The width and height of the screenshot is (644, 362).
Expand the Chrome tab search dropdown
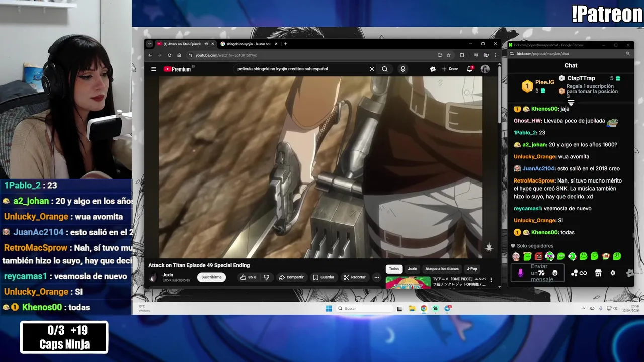coord(149,44)
